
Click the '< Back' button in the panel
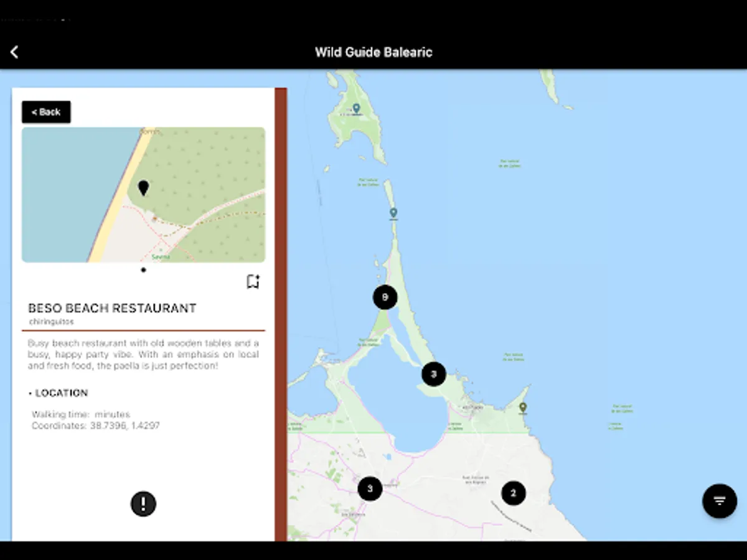click(x=46, y=112)
